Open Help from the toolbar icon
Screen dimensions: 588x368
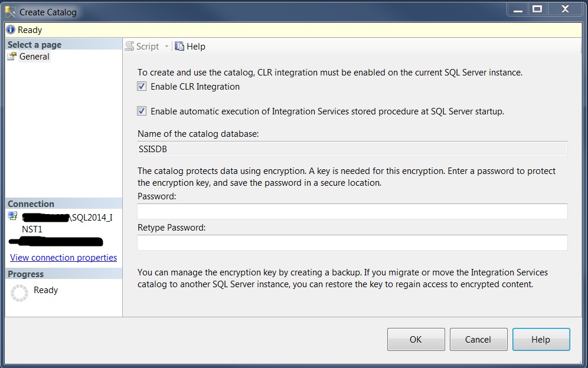click(x=179, y=47)
